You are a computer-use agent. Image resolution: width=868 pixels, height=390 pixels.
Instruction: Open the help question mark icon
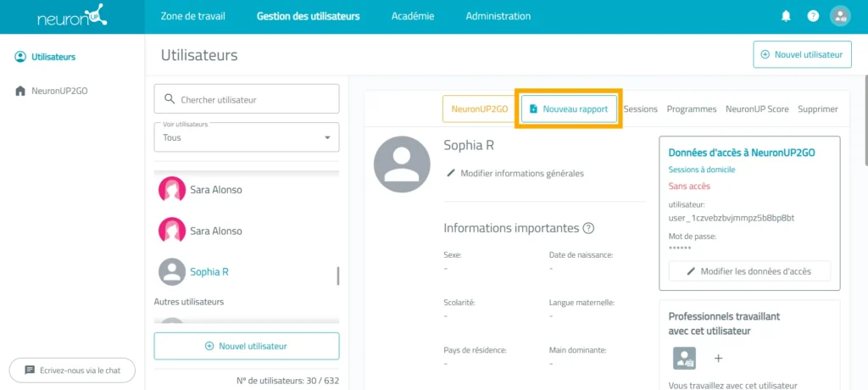pos(813,16)
